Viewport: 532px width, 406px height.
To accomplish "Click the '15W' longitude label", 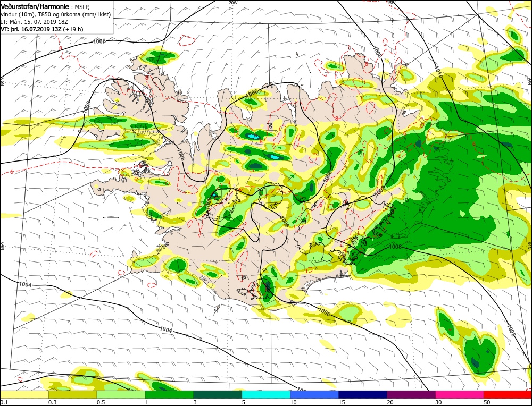I will [391, 3].
